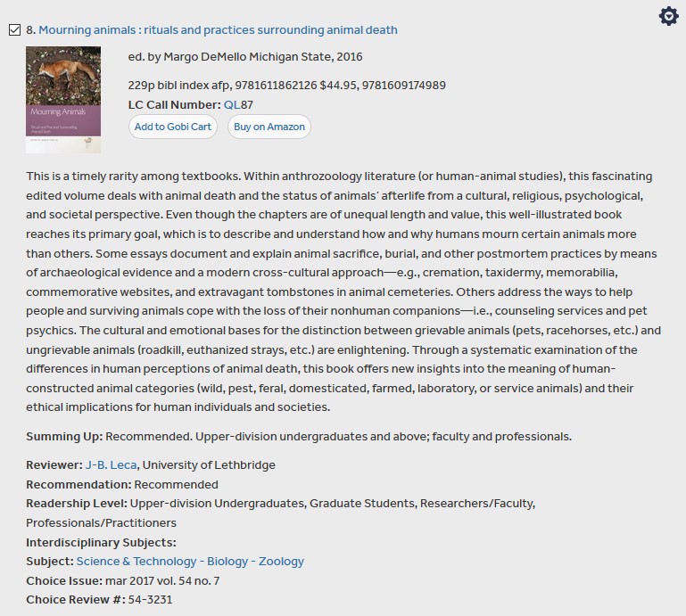This screenshot has height=616, width=686.
Task: Click the ISBN and price line
Action: 286,86
